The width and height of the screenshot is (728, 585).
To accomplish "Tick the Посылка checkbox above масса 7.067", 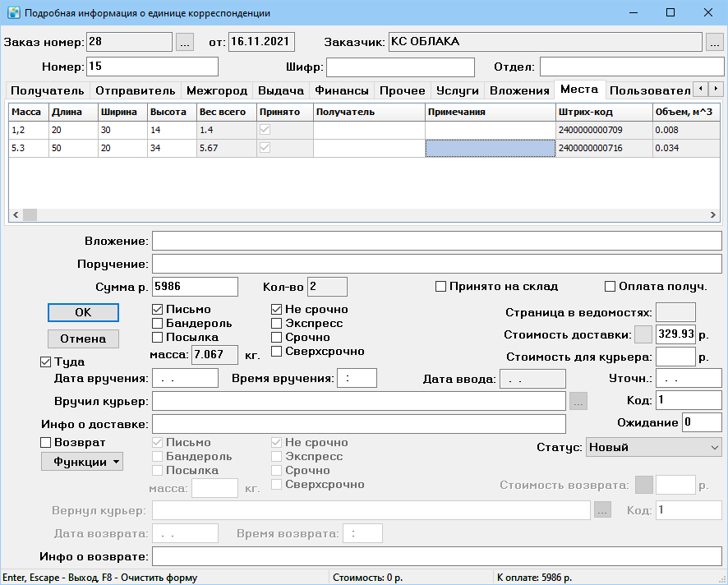I will pos(158,337).
